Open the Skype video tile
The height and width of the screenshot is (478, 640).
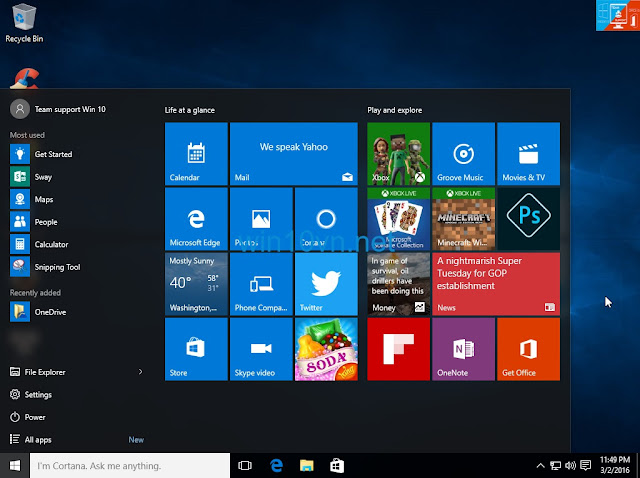[x=261, y=349]
